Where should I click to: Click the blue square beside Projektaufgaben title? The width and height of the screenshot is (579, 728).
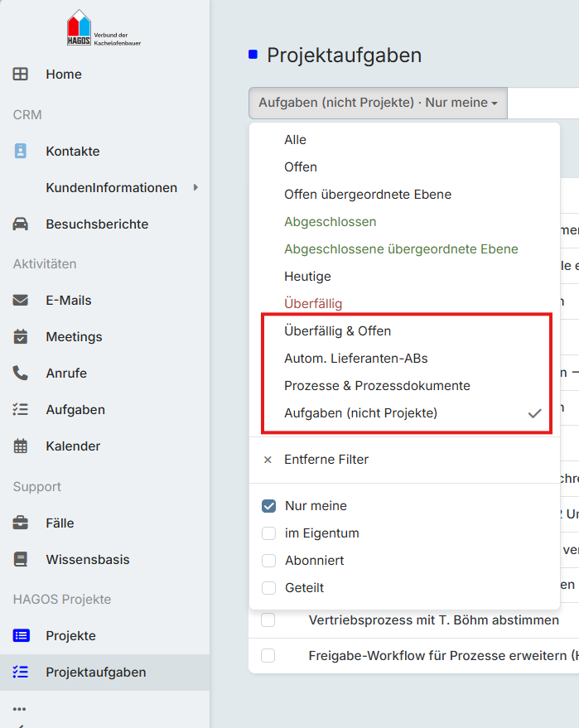(253, 55)
